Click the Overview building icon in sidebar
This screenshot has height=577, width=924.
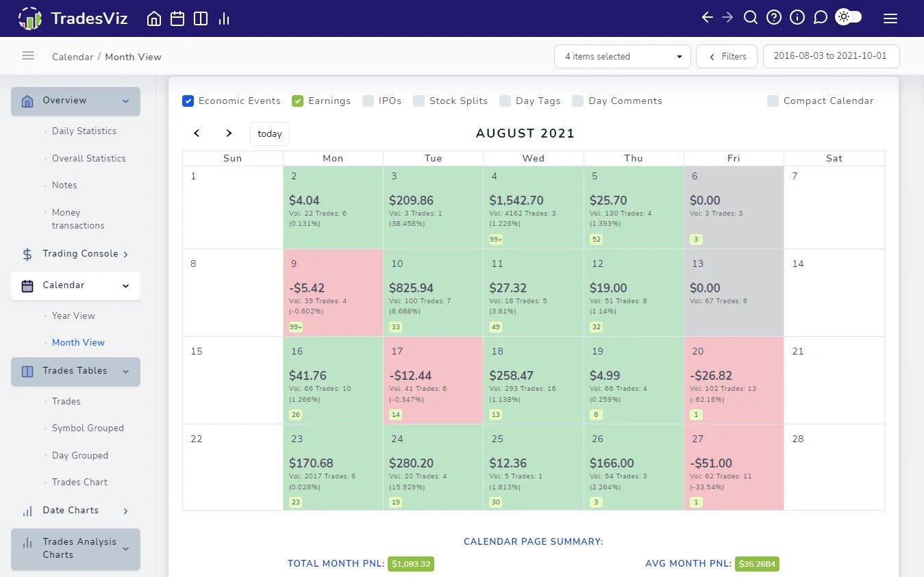(27, 101)
